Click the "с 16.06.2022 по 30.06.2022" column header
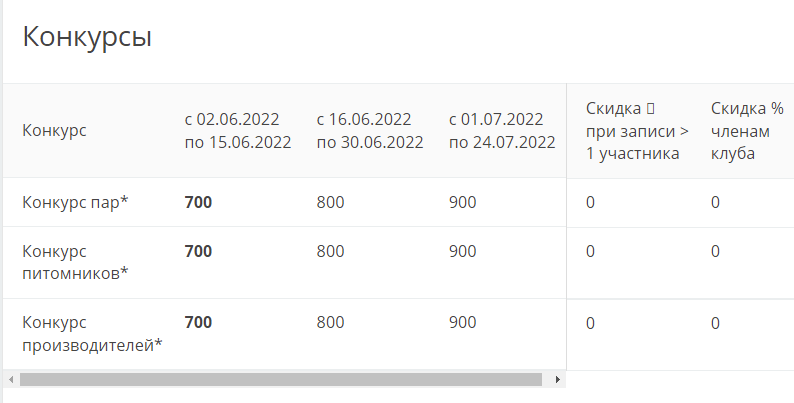Viewport: 794px width, 403px height. 369,130
